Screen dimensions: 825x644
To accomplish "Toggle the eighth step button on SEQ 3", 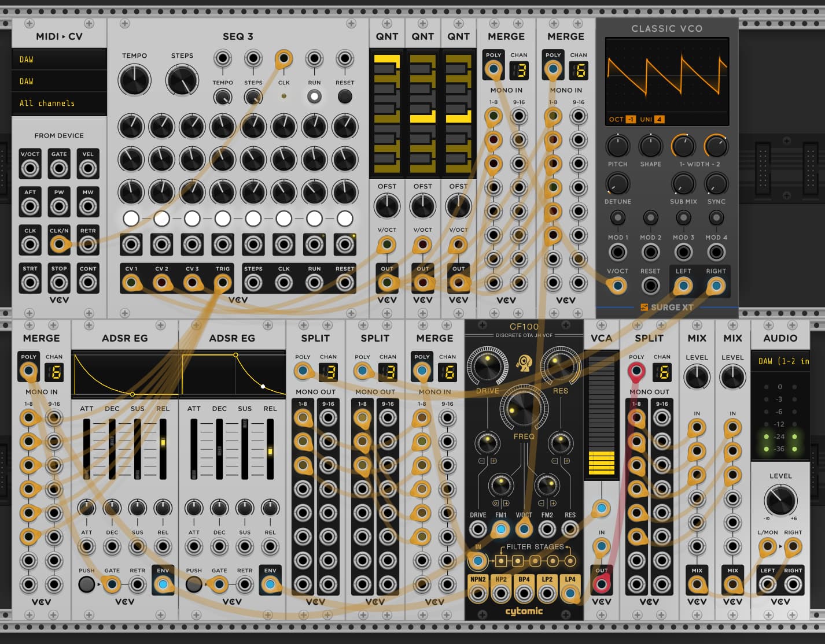I will coord(345,219).
